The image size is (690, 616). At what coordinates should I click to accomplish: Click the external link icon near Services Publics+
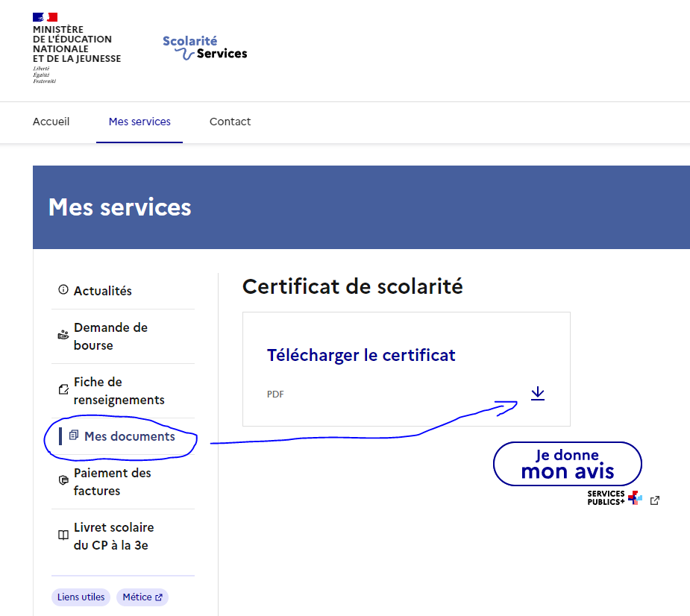click(x=654, y=500)
